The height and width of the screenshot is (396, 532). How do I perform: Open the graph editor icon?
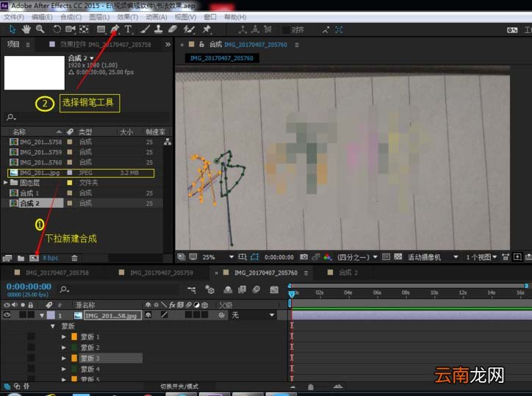[x=274, y=289]
